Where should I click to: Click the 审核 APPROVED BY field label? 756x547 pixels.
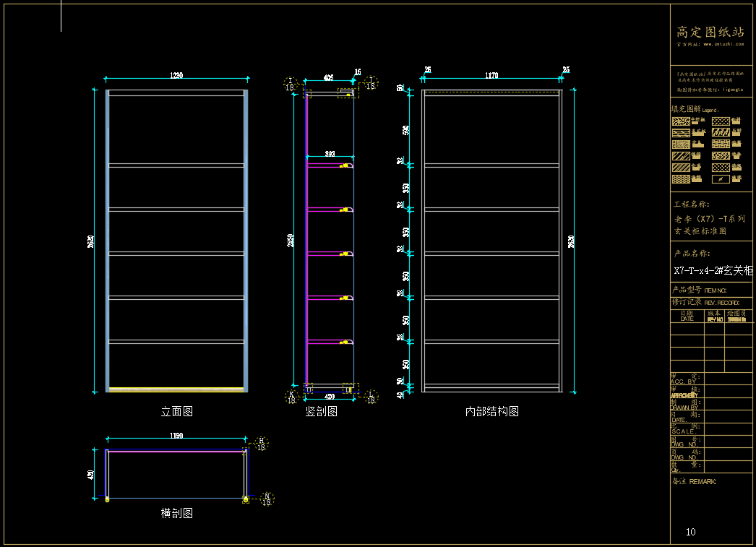tap(685, 392)
